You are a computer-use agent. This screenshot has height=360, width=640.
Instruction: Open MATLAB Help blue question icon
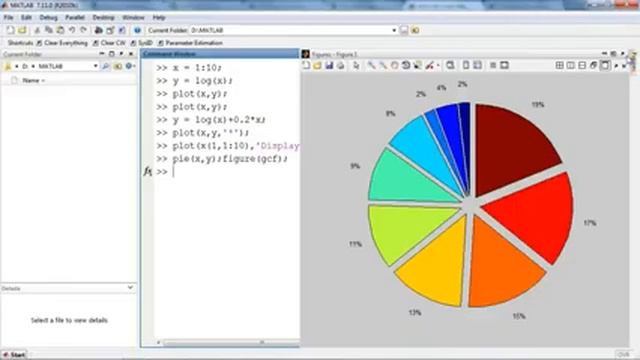137,30
